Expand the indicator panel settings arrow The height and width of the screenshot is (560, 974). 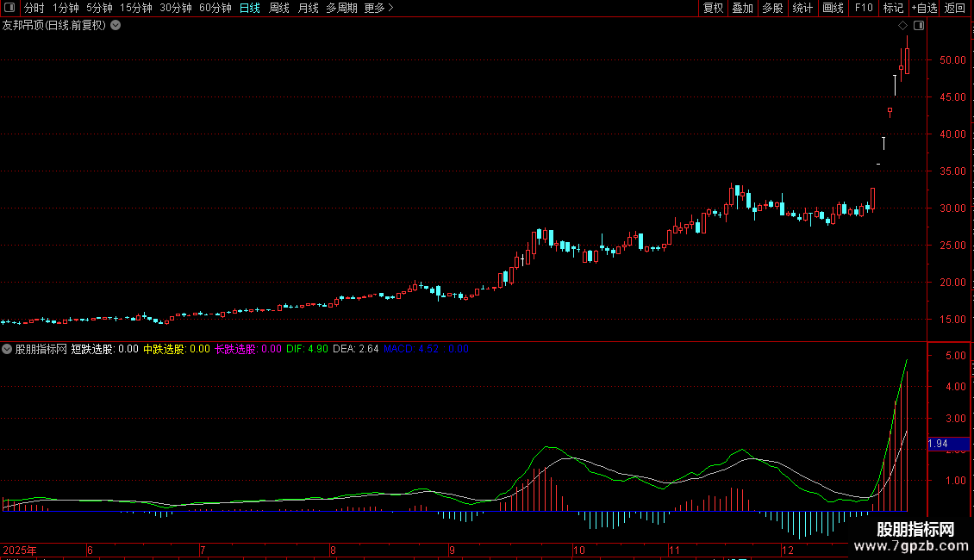[7, 349]
